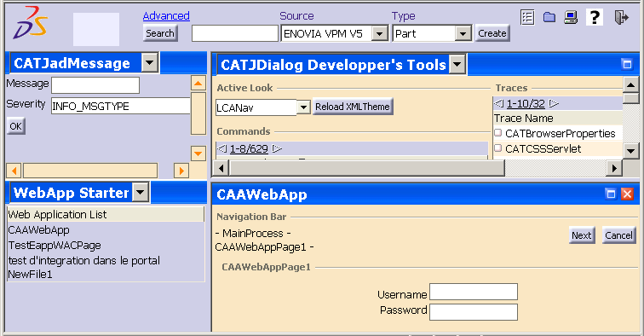Viewport: 644px width, 336px height.
Task: Open the WebApp Starter title dropdown arrow
Action: (x=140, y=192)
